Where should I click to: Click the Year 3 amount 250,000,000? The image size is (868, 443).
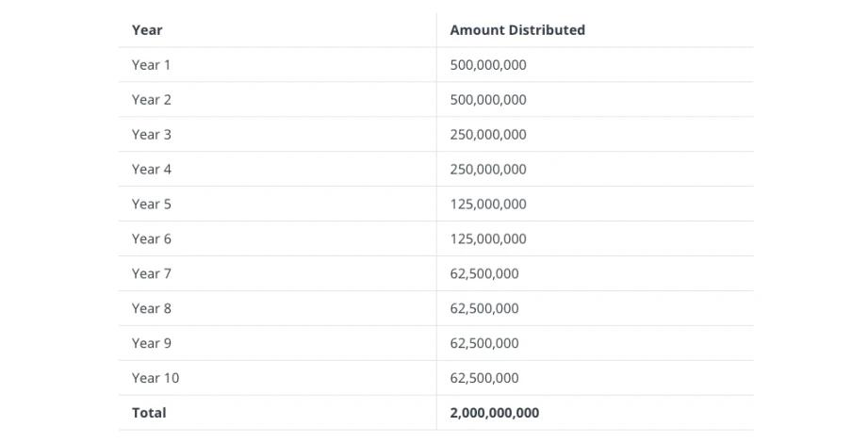(488, 135)
